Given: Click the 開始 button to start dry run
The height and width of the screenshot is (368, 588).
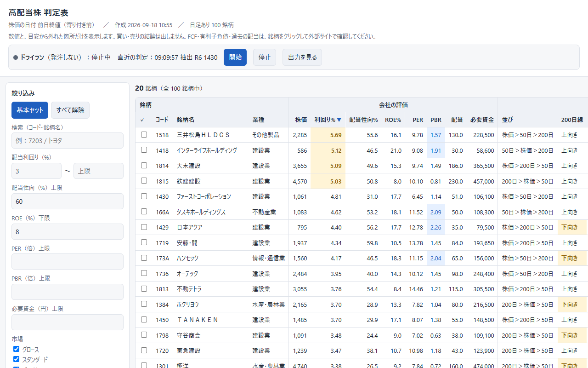Looking at the screenshot, I should click(235, 57).
